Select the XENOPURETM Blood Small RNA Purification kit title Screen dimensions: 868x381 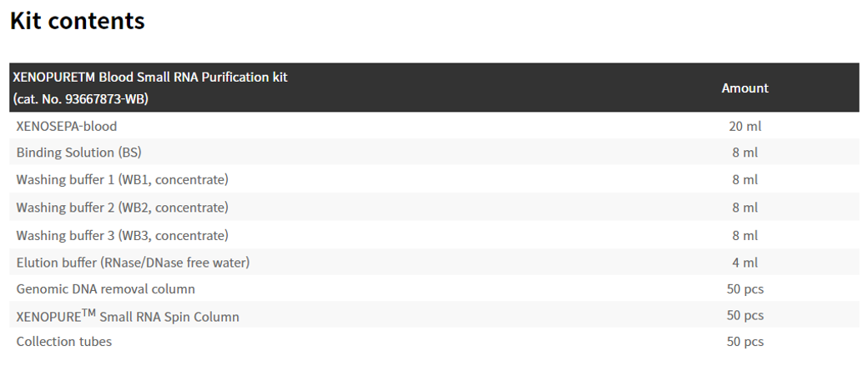click(150, 77)
